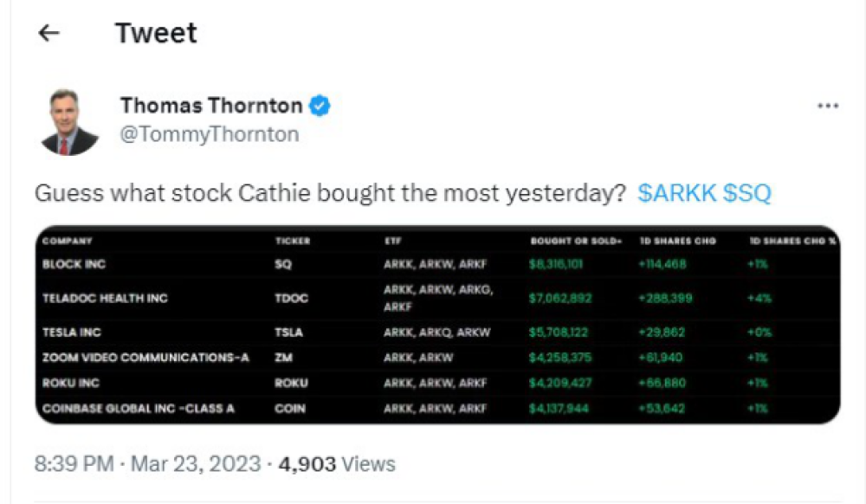Click the TESLA INC table row
This screenshot has width=866, height=504.
click(437, 333)
